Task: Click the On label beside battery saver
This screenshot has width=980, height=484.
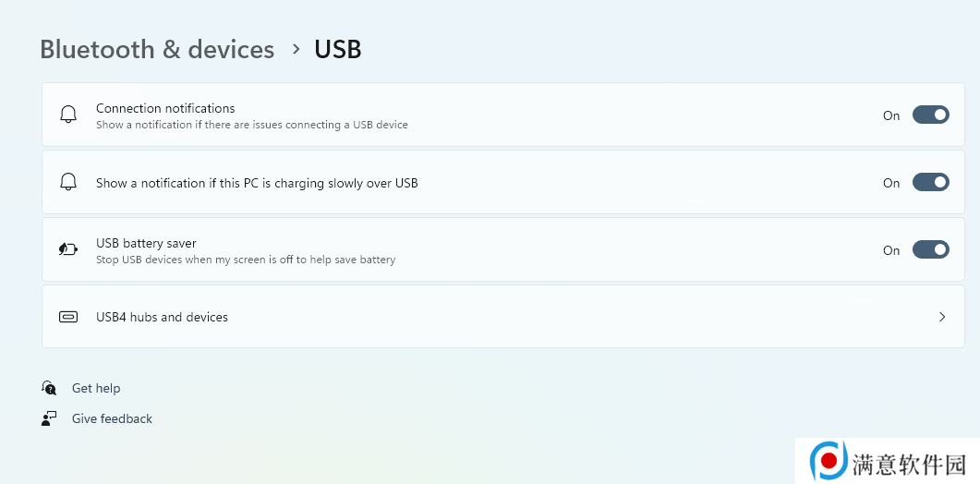Action: point(891,250)
